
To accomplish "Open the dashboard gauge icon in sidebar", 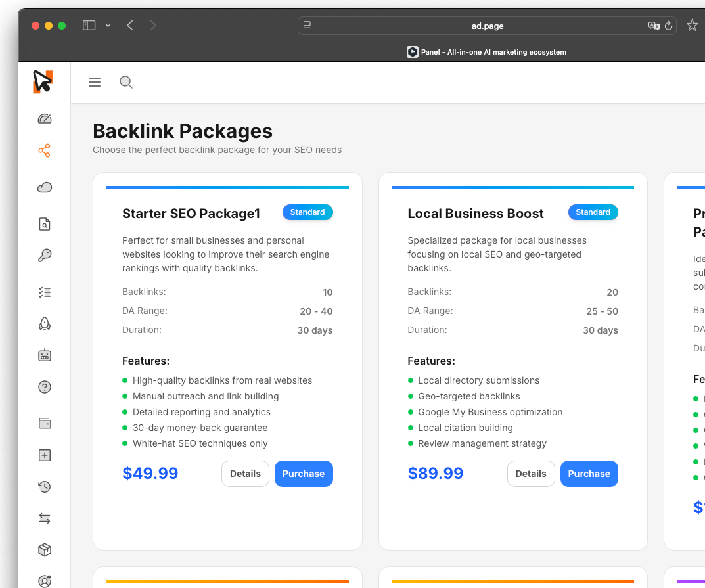I will pos(44,118).
